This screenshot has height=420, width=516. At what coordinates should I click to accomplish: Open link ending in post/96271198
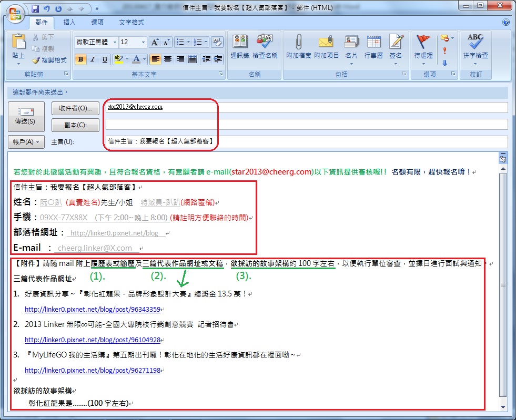(x=93, y=371)
